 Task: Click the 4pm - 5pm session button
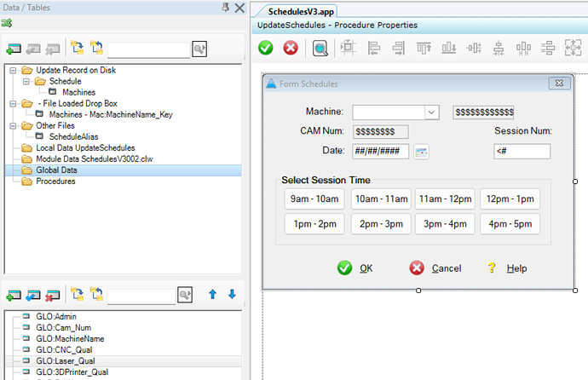point(510,224)
